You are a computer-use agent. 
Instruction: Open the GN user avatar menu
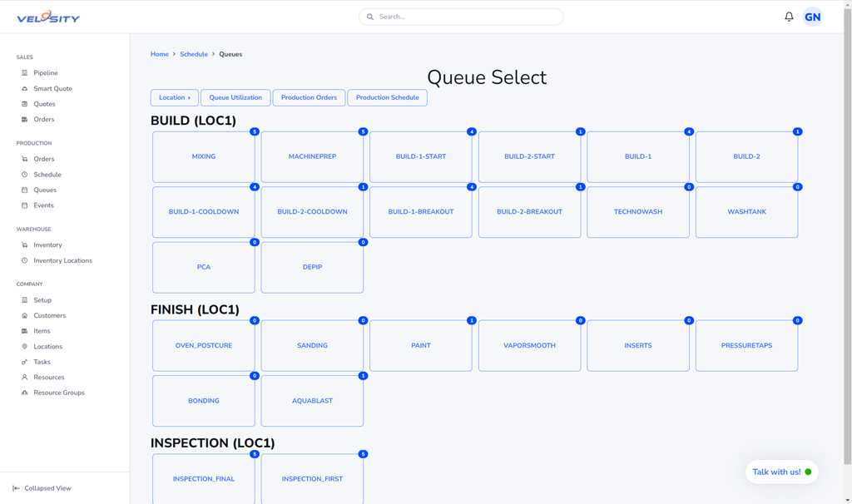coord(812,17)
